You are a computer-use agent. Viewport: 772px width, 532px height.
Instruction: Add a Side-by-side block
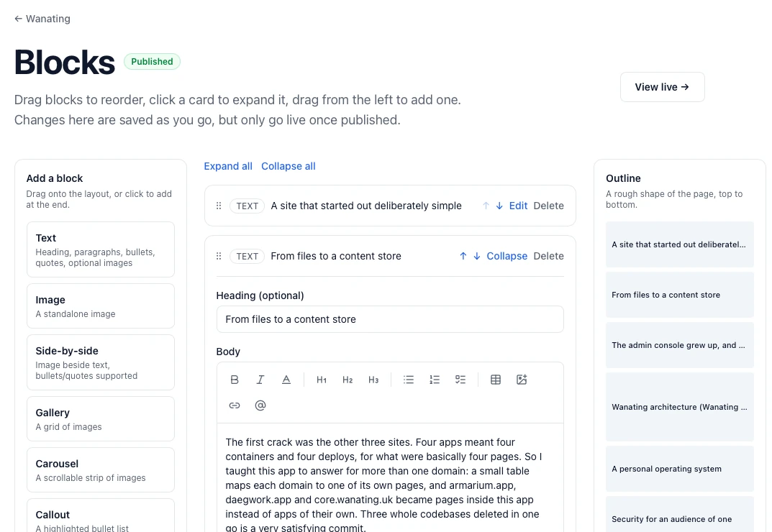[101, 362]
